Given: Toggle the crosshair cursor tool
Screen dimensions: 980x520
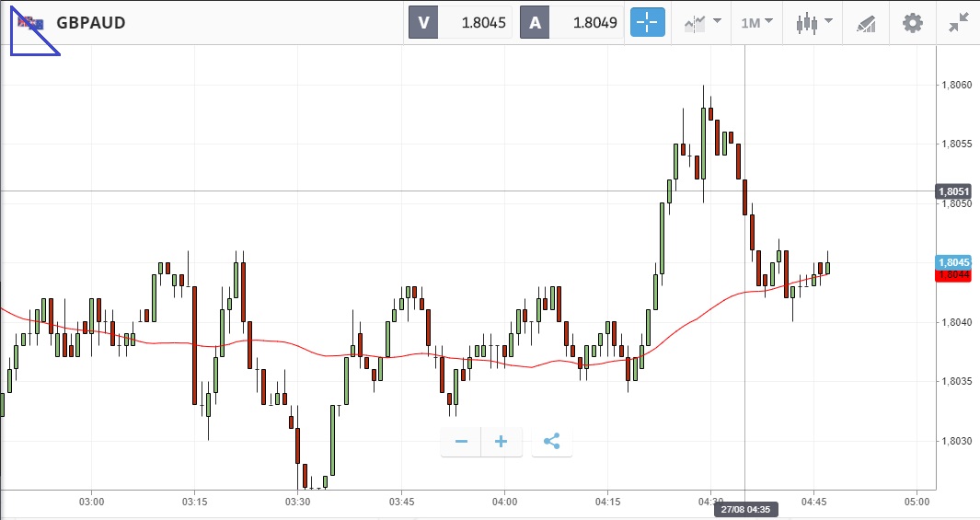Looking at the screenshot, I should click(x=648, y=23).
